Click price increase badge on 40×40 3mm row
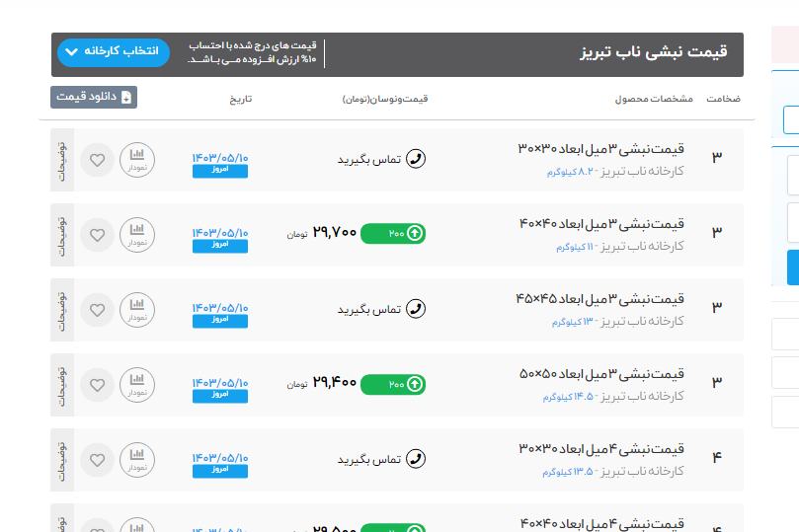The height and width of the screenshot is (532, 799). [393, 233]
